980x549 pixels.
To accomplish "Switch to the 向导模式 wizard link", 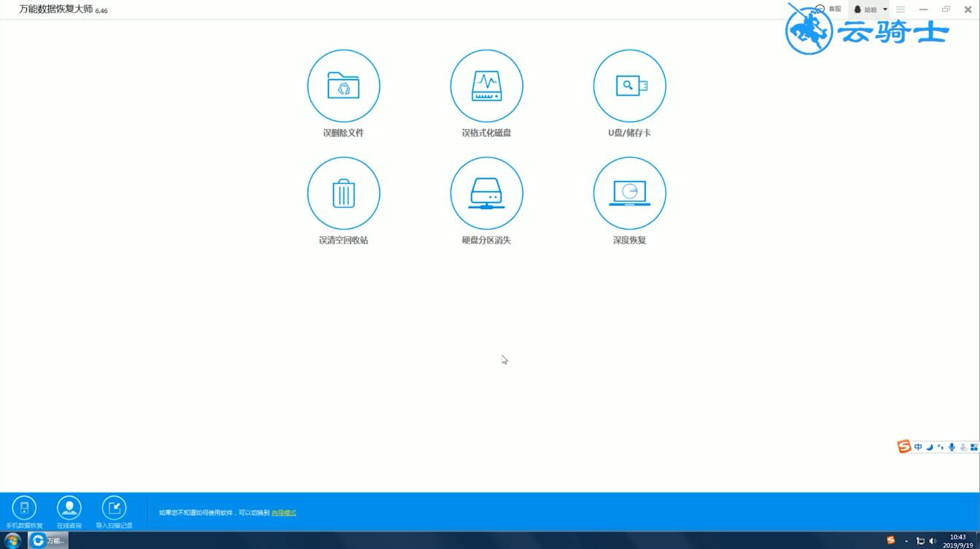I will tap(284, 513).
